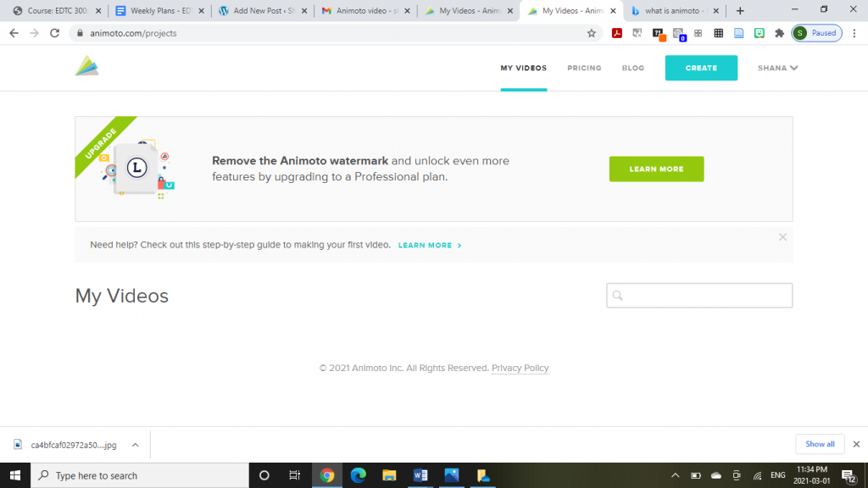Open downloaded ca4bfcaf02972a50 jpg file

point(66,445)
